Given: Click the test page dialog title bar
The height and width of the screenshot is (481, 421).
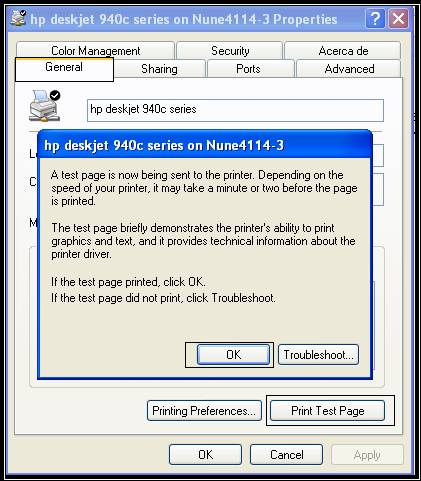Looking at the screenshot, I should (x=205, y=145).
